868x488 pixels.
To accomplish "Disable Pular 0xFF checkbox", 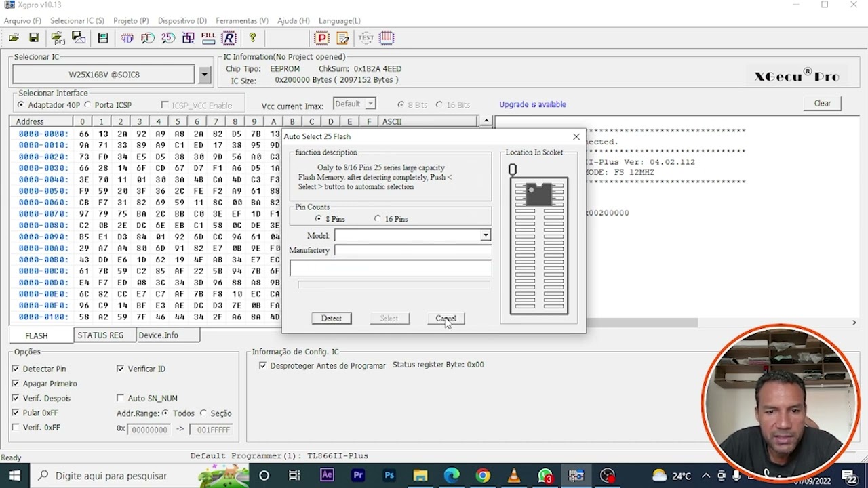I will 16,413.
